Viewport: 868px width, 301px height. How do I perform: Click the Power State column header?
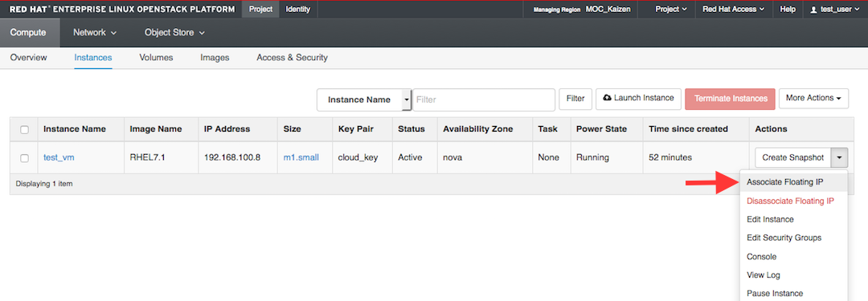pyautogui.click(x=601, y=129)
